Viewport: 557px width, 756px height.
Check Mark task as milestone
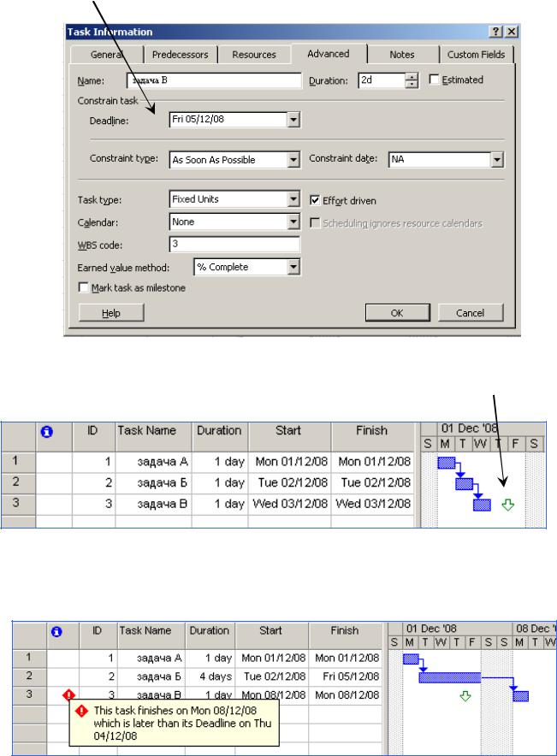pos(84,287)
